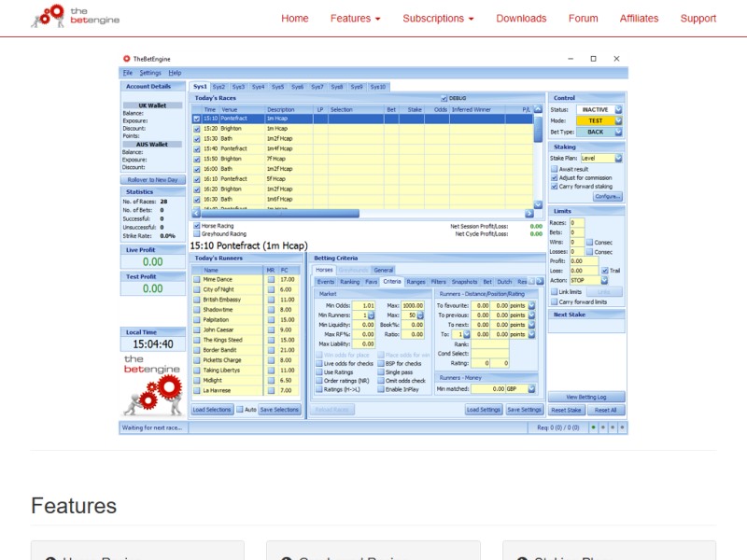Click the Save Settings button
Viewport: 747px width, 560px height.
[x=524, y=410]
